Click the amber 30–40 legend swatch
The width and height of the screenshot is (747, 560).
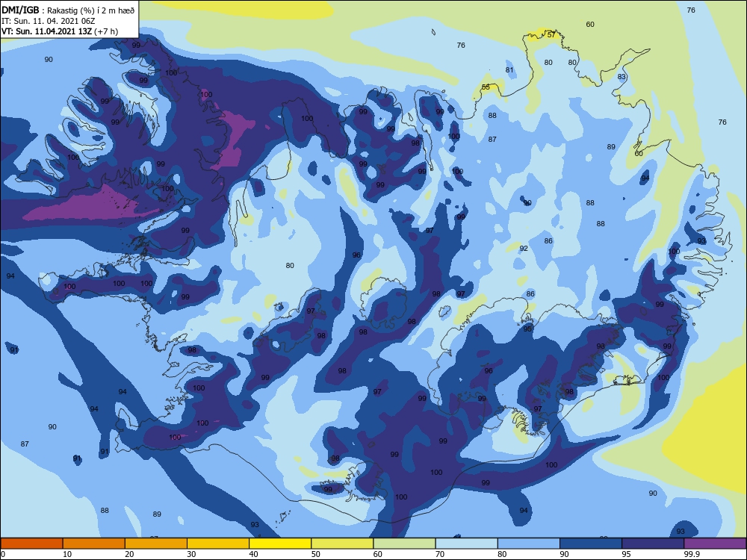(218, 544)
